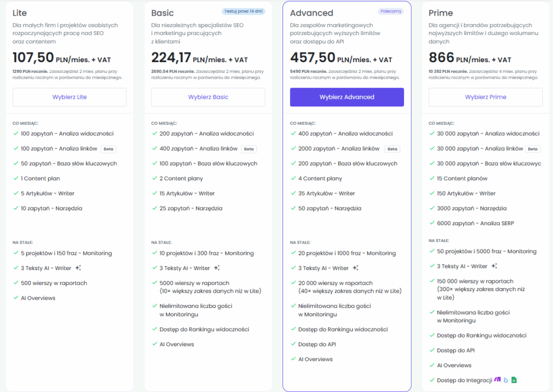Click the blue integration icon beside Make

[506, 380]
